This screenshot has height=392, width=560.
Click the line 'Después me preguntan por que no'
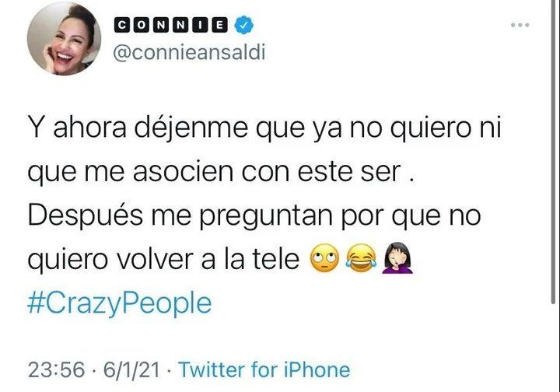(254, 216)
